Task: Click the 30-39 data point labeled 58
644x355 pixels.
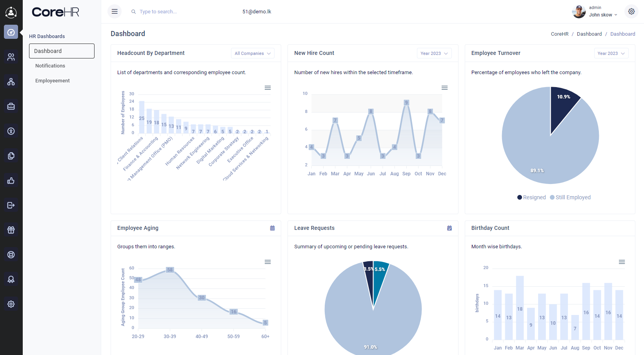Action: [x=170, y=270]
